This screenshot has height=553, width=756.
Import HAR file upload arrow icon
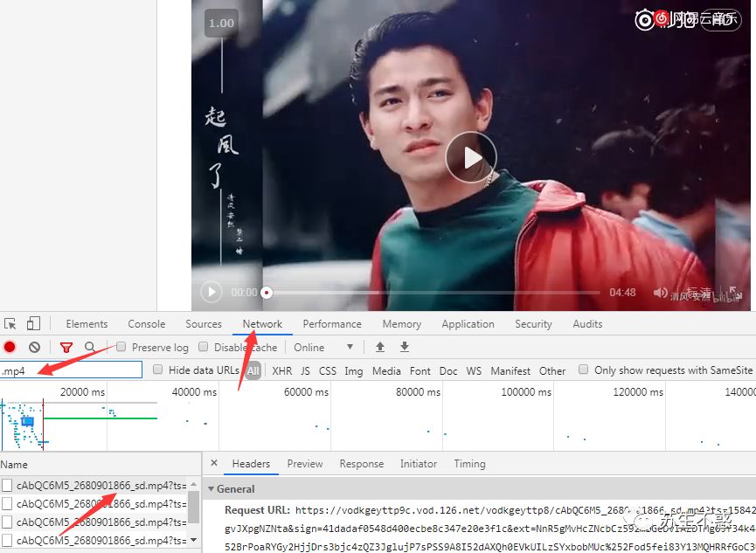[380, 347]
